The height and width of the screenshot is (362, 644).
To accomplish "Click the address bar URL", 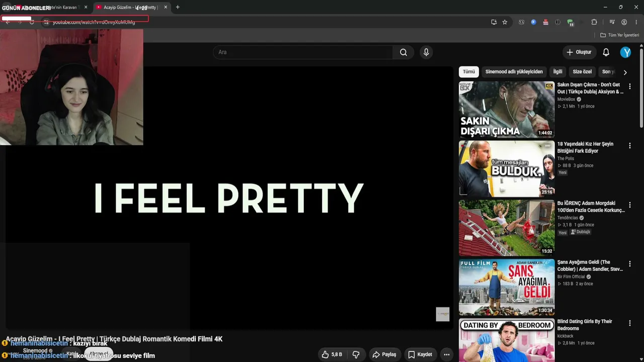I will (x=94, y=22).
